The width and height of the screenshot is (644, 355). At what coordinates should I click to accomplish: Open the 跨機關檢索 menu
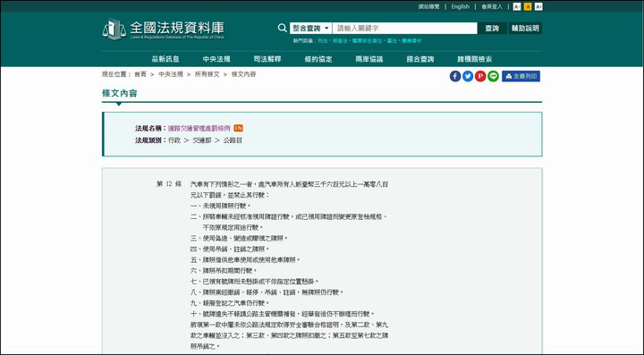coord(475,59)
